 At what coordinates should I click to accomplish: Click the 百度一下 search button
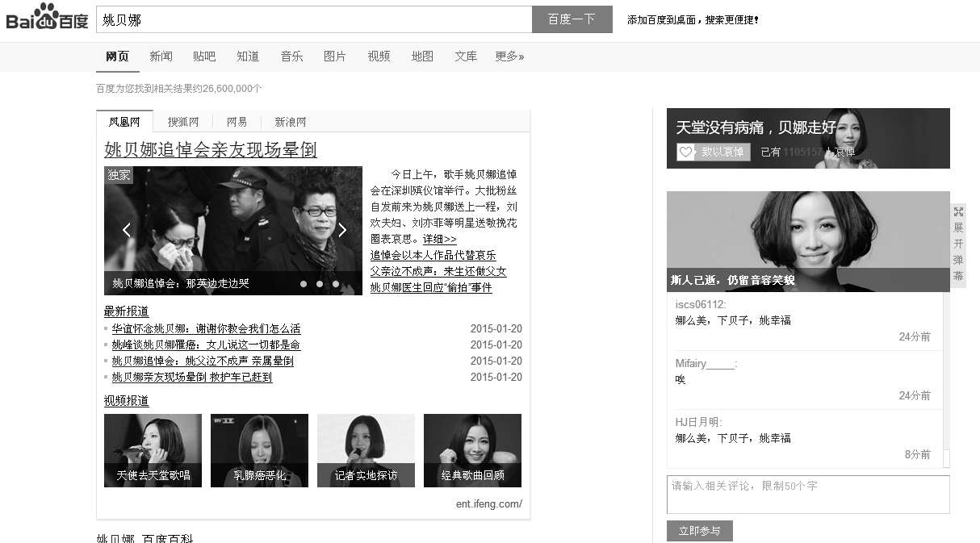[x=572, y=19]
